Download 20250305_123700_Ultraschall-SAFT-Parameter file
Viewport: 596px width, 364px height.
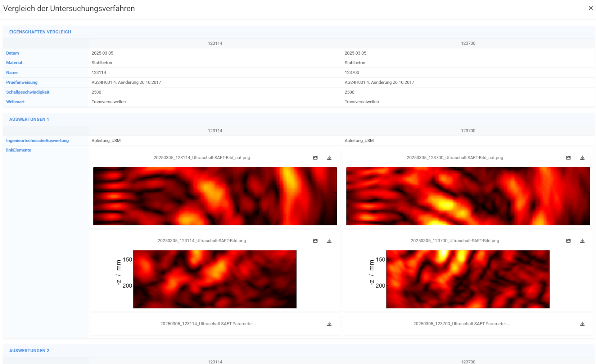pyautogui.click(x=582, y=324)
